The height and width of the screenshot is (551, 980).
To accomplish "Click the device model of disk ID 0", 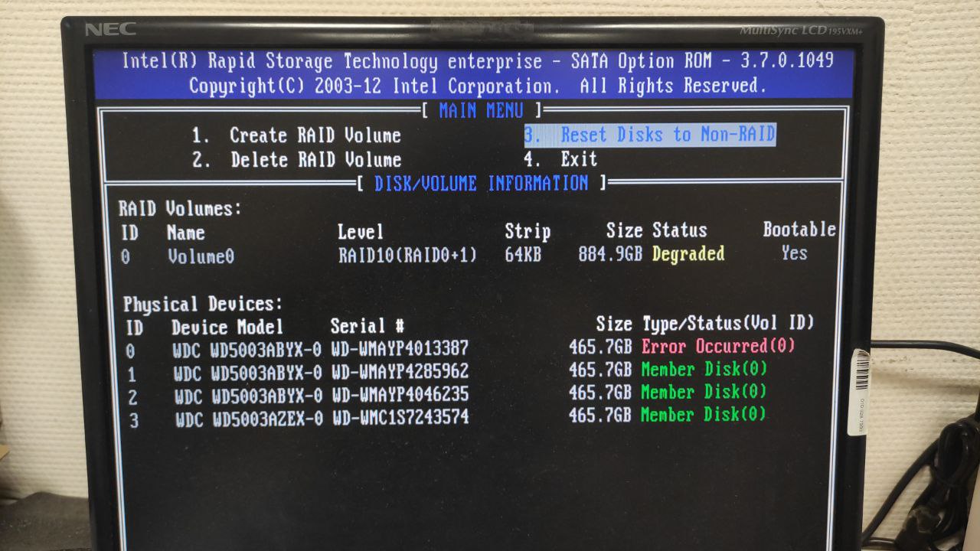I will [x=247, y=350].
